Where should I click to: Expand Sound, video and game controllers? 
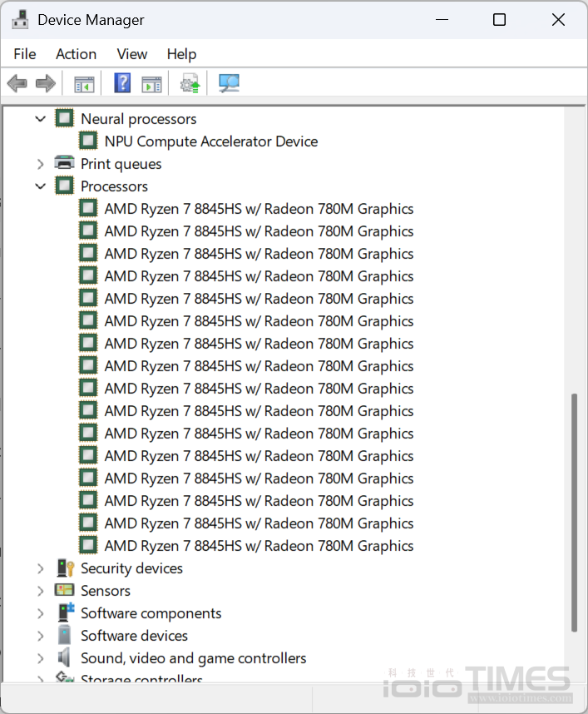40,658
